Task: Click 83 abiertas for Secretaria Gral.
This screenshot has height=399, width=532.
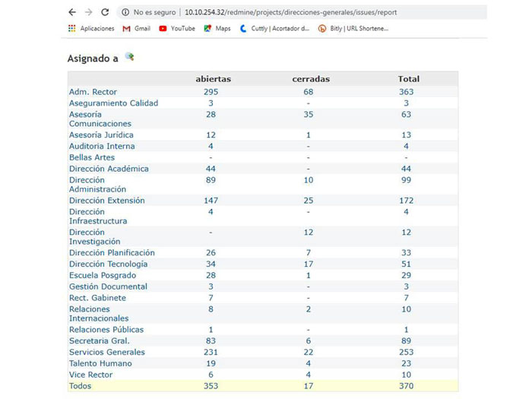Action: click(x=211, y=341)
